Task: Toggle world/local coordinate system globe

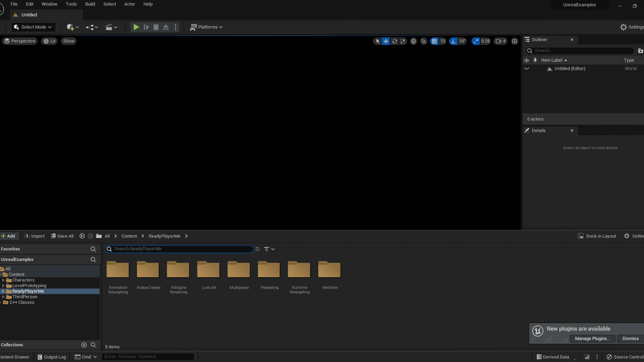Action: point(414,41)
